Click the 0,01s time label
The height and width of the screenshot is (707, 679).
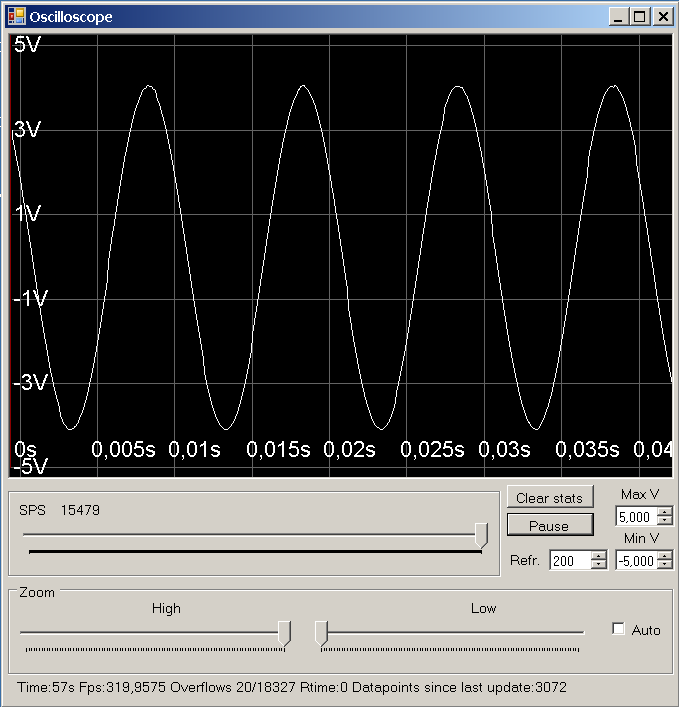[194, 450]
